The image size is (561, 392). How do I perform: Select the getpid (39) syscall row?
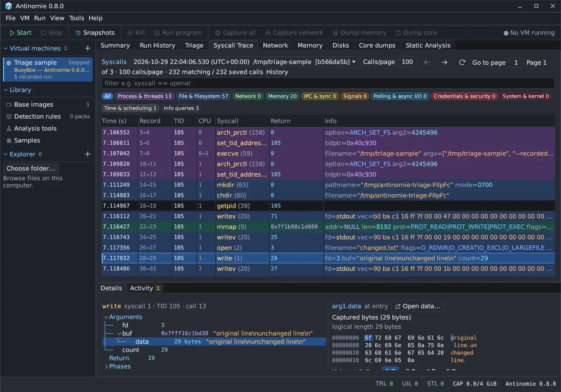tap(328, 206)
